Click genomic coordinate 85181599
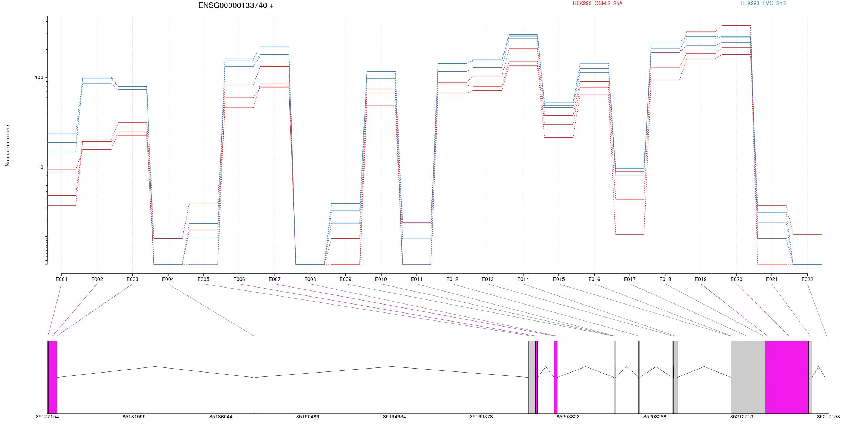 134,417
